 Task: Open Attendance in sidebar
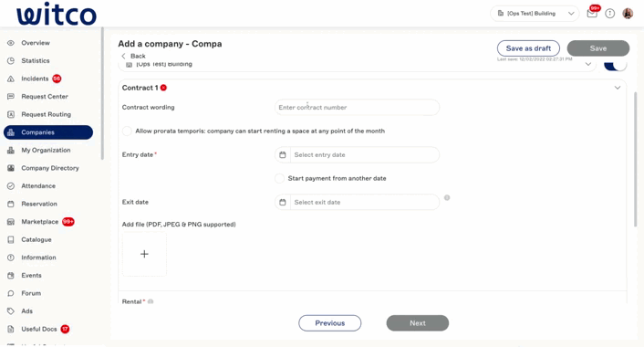38,186
